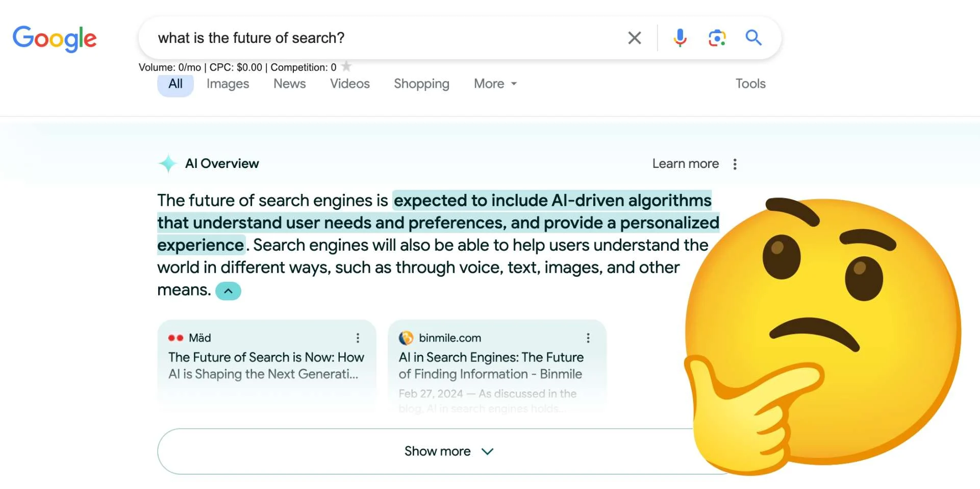Select the Videos results tab
The height and width of the screenshot is (489, 980).
[349, 84]
